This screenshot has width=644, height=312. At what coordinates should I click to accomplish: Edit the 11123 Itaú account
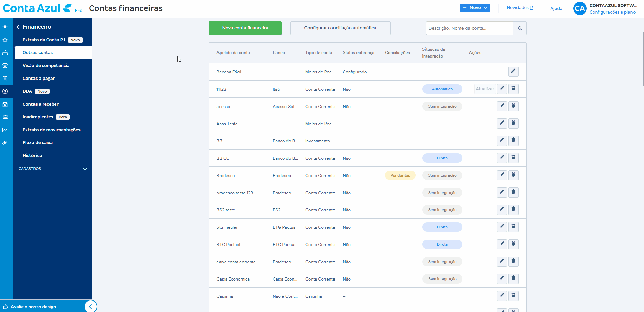click(x=502, y=89)
